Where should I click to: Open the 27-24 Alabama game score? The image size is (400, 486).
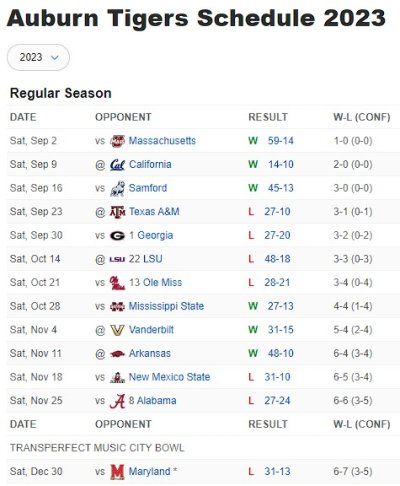tap(277, 401)
